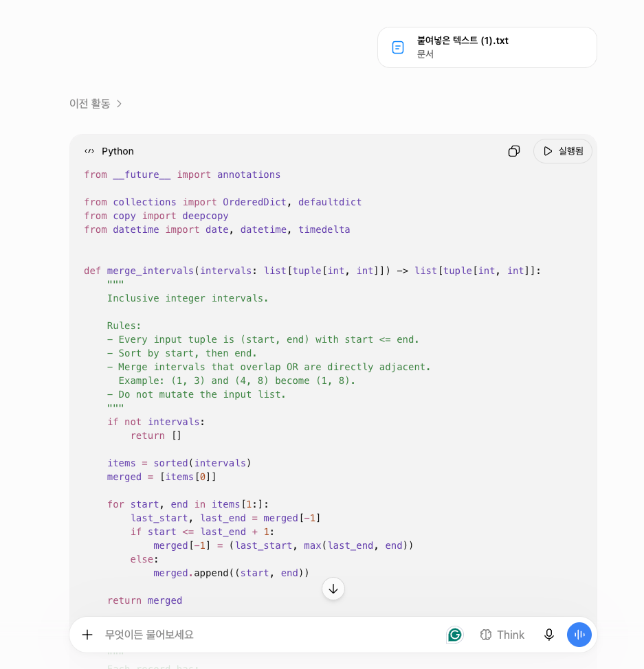This screenshot has height=669, width=644.
Task: Copy the Python code block
Action: point(513,151)
